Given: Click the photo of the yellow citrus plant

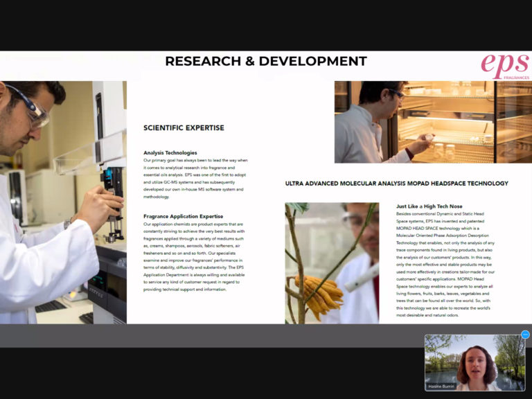Looking at the screenshot, I should coord(331,263).
